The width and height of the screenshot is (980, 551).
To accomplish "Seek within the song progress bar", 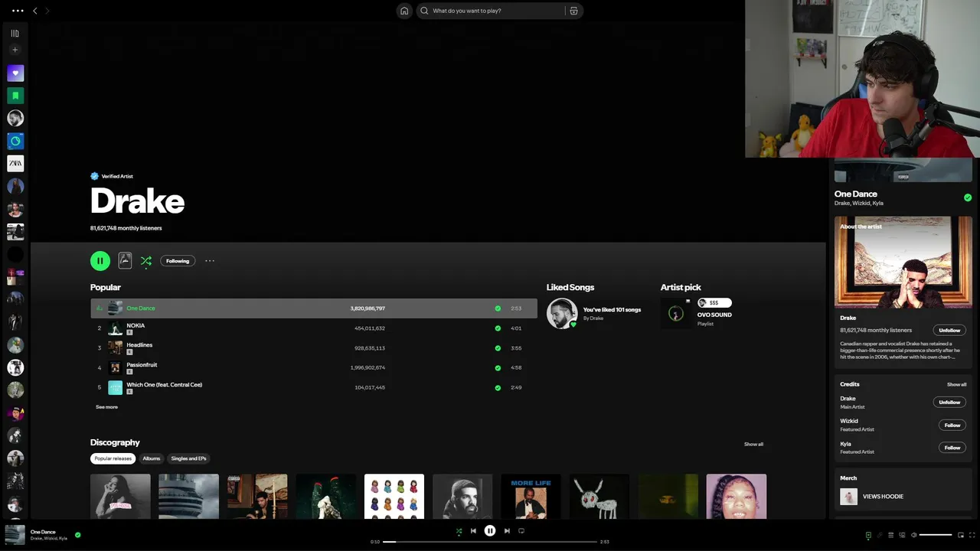I will coord(490,542).
